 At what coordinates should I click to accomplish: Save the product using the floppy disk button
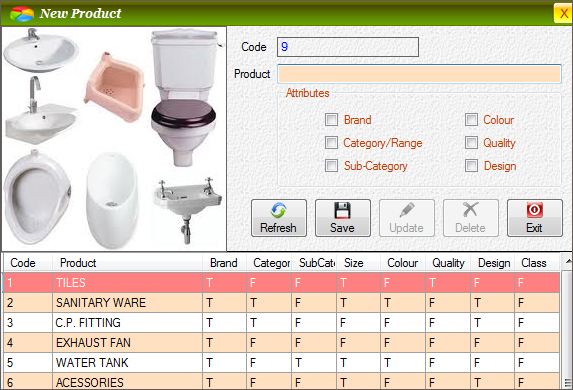343,218
